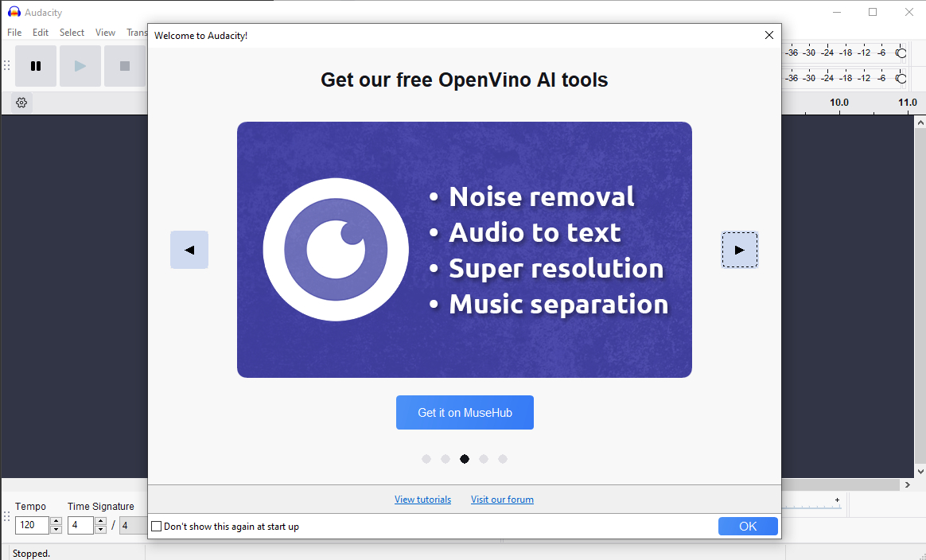This screenshot has width=926, height=560.
Task: Click the Tempo value input field
Action: tap(32, 525)
